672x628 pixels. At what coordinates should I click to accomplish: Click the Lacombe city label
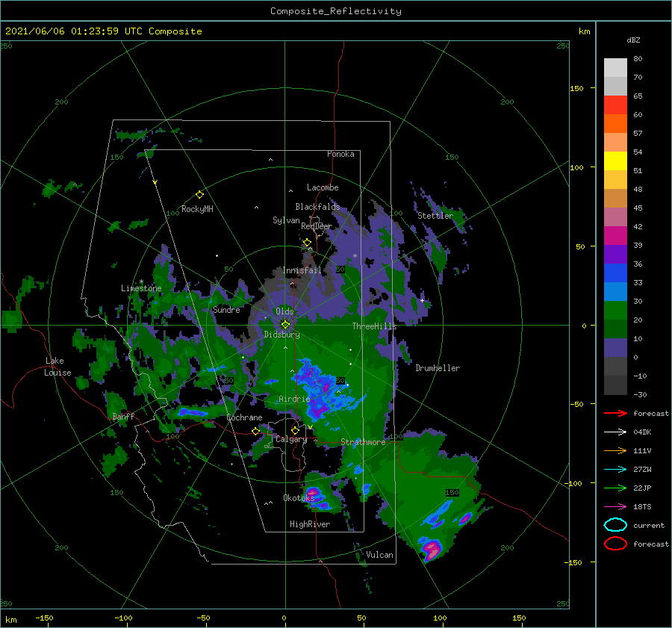click(x=323, y=187)
